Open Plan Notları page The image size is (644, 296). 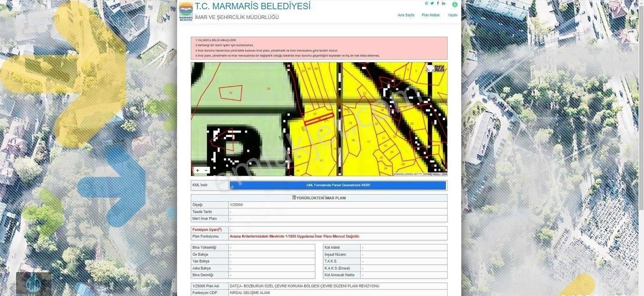pyautogui.click(x=431, y=15)
